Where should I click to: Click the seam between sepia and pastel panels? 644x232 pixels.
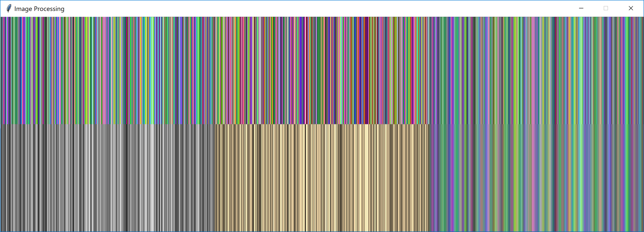coord(429,178)
